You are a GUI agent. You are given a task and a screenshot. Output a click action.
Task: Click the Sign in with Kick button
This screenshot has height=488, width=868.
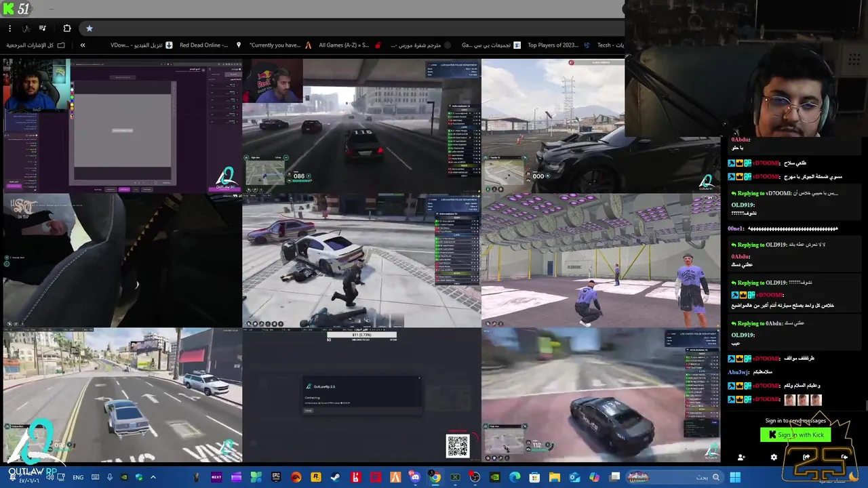click(795, 435)
